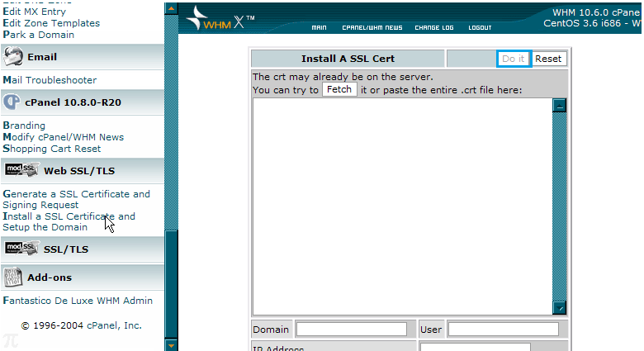Click the User input field

pos(504,330)
